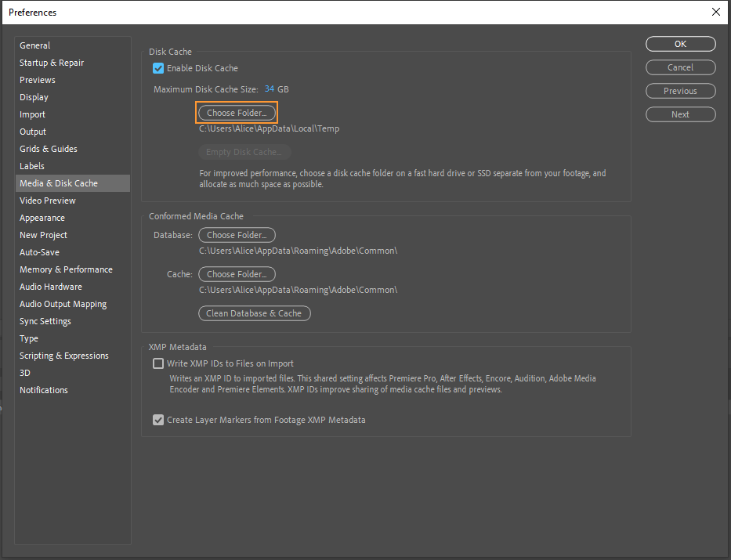Close the Preferences dialog window
Viewport: 731px width, 560px height.
click(x=715, y=12)
